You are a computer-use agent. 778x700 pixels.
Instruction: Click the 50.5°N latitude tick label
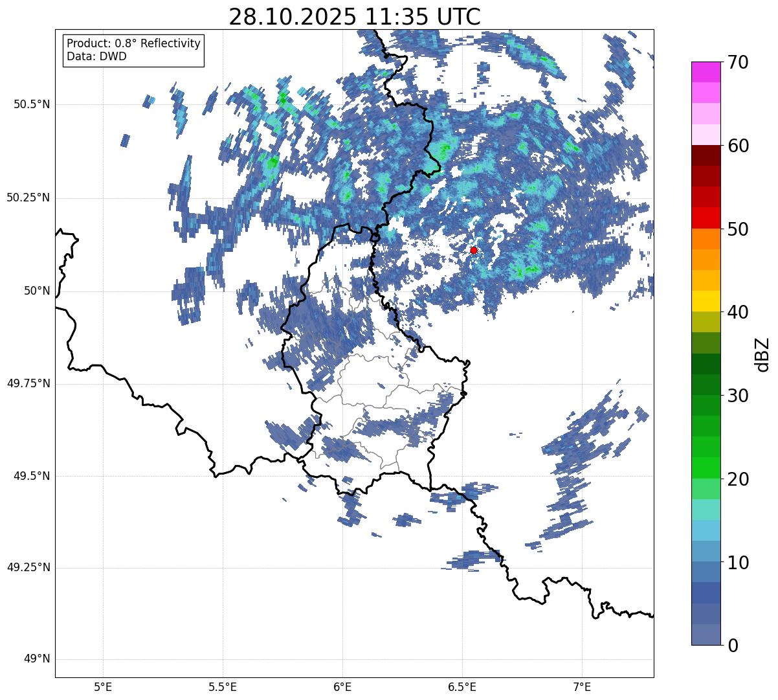tap(32, 104)
